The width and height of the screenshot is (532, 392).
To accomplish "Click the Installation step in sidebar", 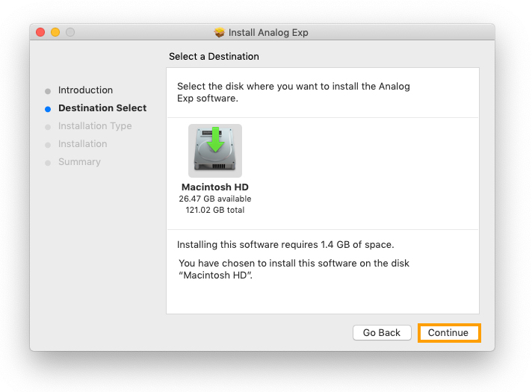I will [82, 144].
